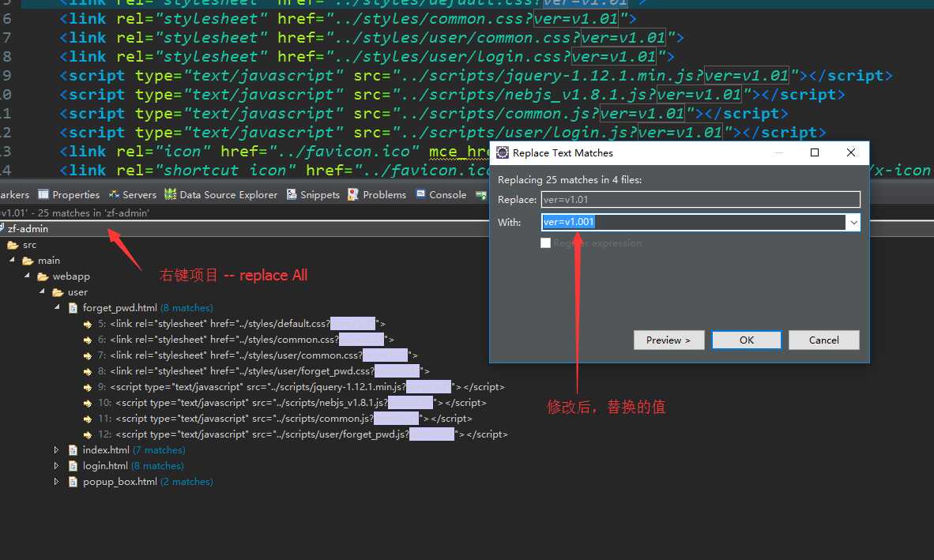Open the With field dropdown arrow
934x560 pixels.
tap(853, 222)
